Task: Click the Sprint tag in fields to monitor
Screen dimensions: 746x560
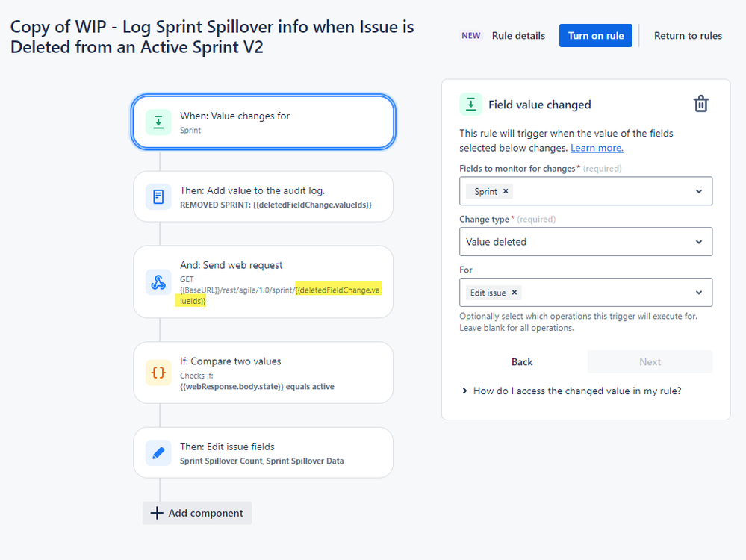Action: (489, 191)
